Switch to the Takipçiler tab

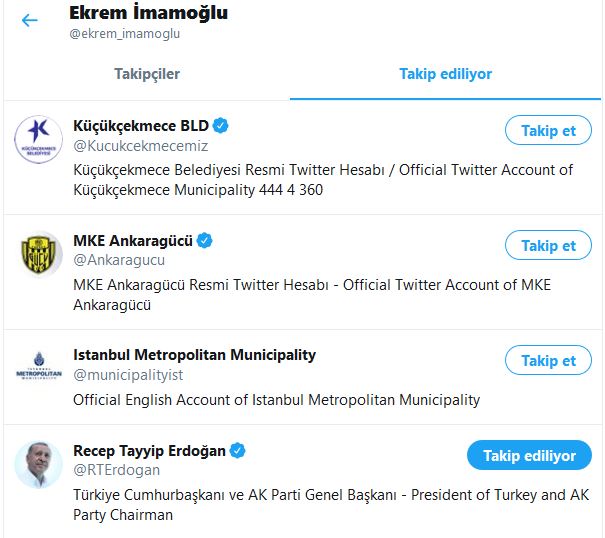[x=147, y=74]
